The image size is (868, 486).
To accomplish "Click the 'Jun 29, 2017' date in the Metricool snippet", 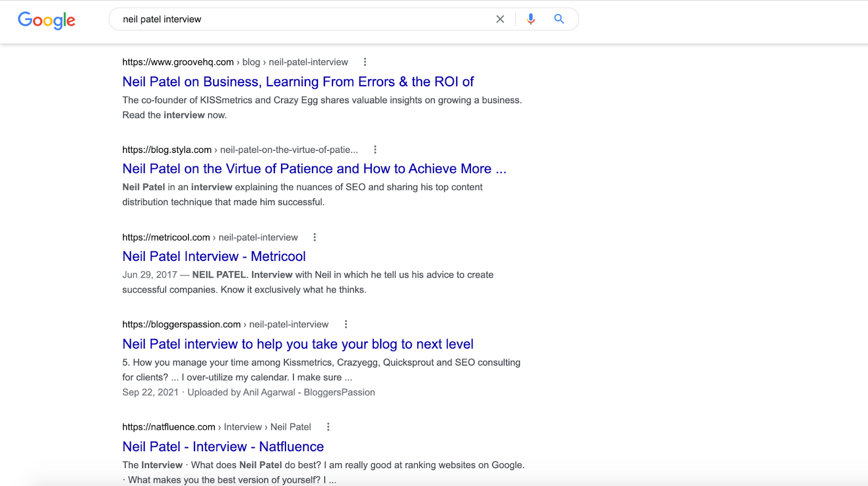I will point(150,275).
